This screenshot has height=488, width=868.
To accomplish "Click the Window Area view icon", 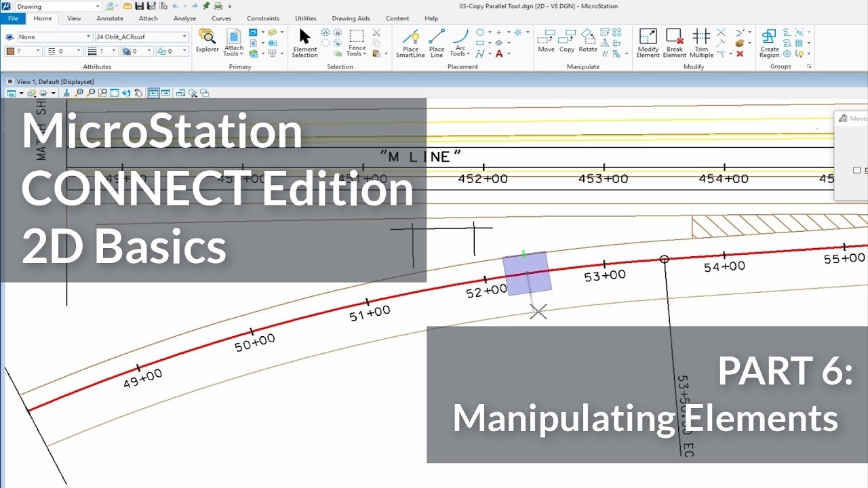I will pos(103,92).
